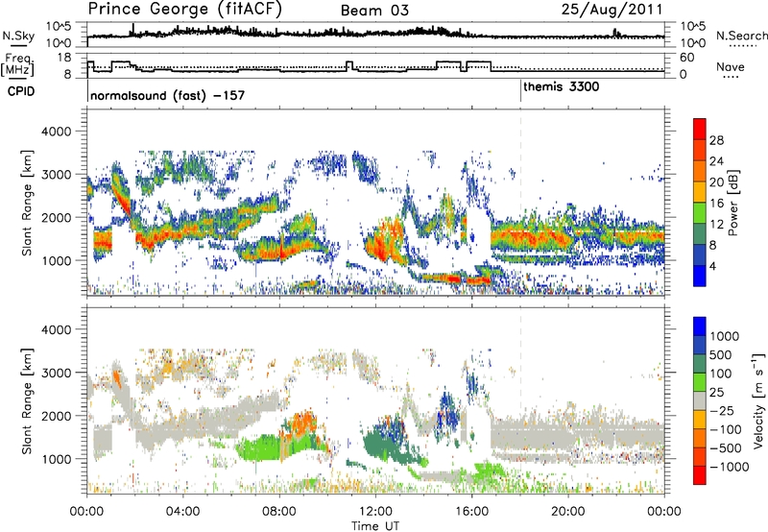This screenshot has height=532, width=768.
Task: Pick the bright blue bottom Power swatch
Action: point(700,276)
